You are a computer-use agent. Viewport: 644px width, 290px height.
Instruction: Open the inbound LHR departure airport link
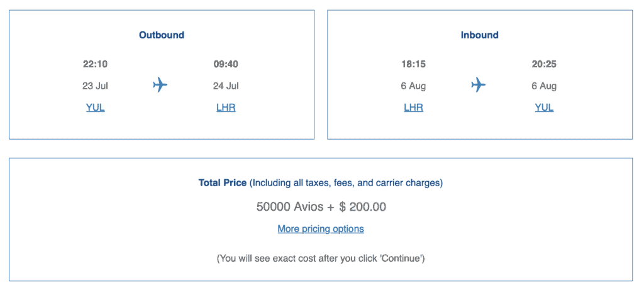(x=413, y=108)
